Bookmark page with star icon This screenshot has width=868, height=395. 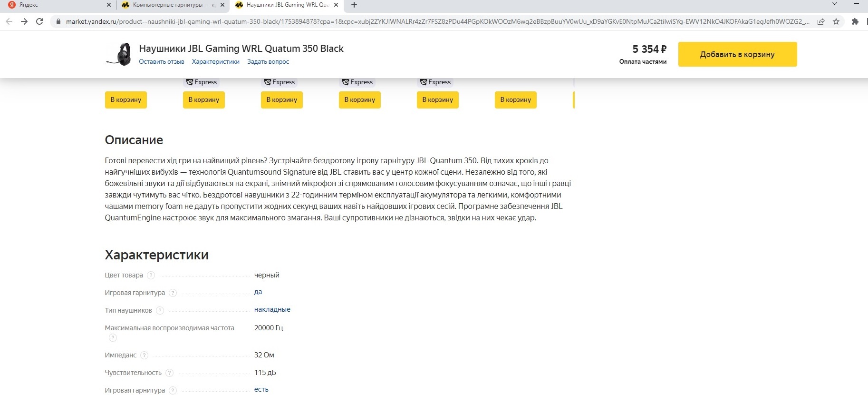pos(836,21)
